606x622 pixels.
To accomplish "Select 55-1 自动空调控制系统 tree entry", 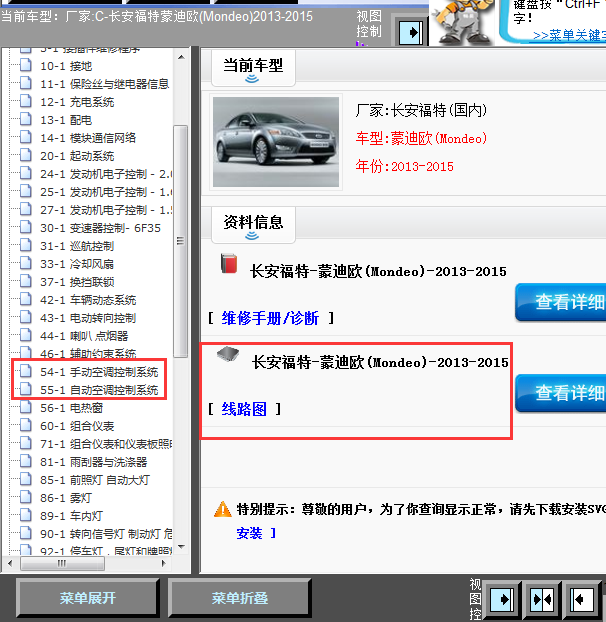I will point(99,390).
